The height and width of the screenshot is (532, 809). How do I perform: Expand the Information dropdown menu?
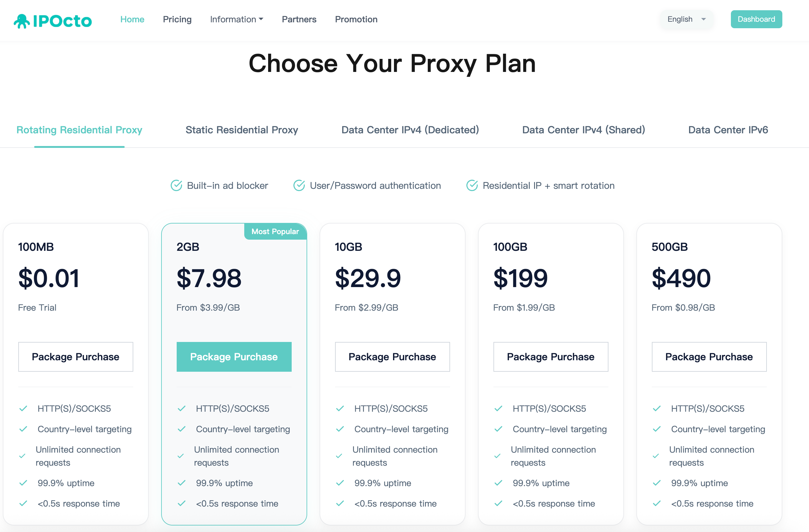tap(237, 19)
